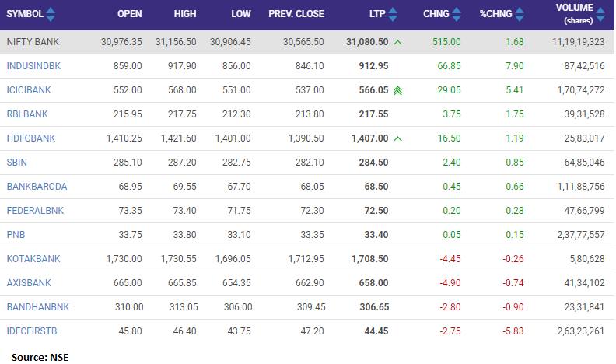Click ICICIBANK volume 1,70,74,272
The height and width of the screenshot is (364, 616).
coord(581,90)
